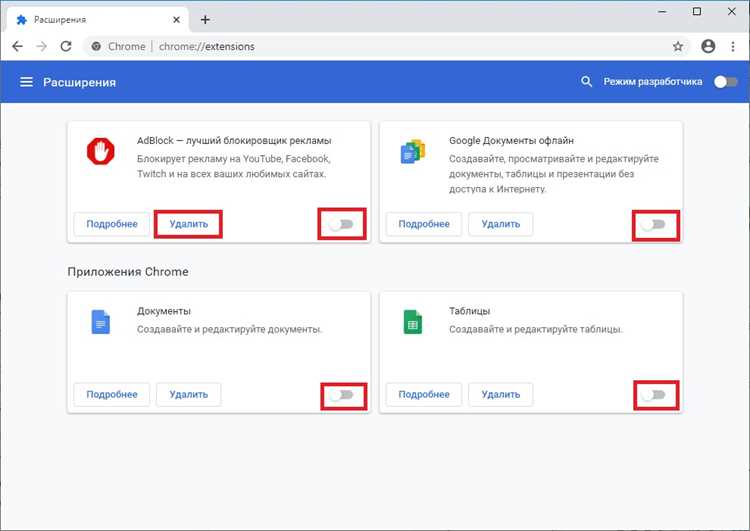Viewport: 750px width, 531px height.
Task: Click Удалить for the Таблицы app
Action: (500, 394)
